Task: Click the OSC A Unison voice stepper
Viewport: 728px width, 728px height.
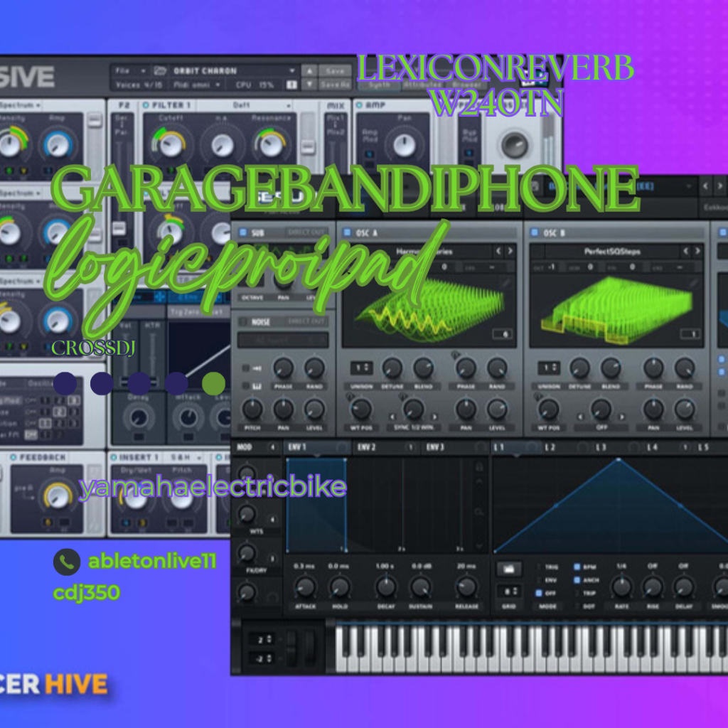Action: [361, 368]
